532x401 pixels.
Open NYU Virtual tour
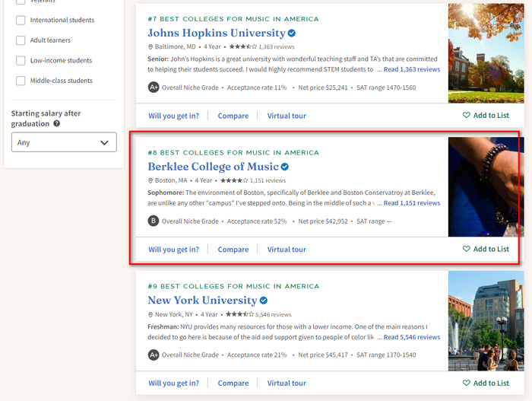point(287,383)
